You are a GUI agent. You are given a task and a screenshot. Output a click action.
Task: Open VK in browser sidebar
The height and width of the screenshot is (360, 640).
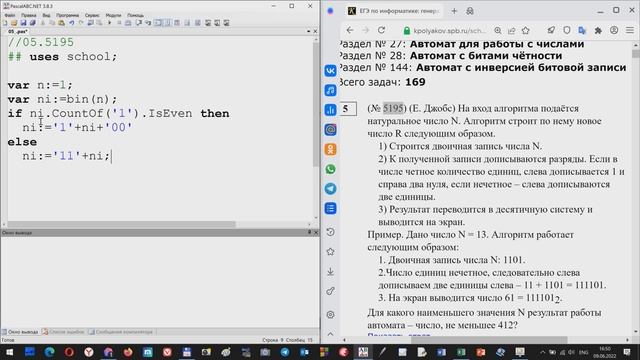(330, 71)
